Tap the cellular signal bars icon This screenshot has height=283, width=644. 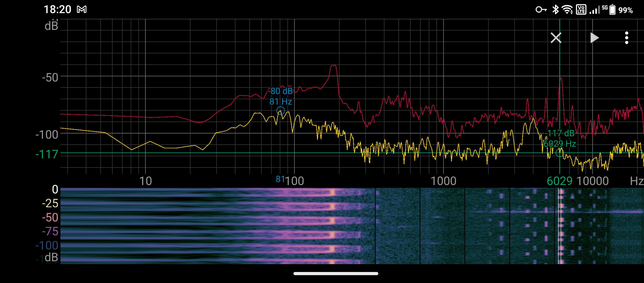(594, 10)
